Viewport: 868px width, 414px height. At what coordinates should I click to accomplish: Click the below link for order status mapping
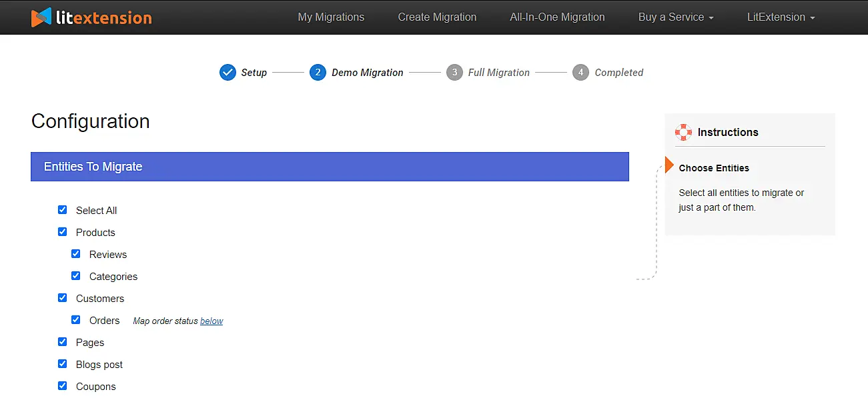(211, 321)
